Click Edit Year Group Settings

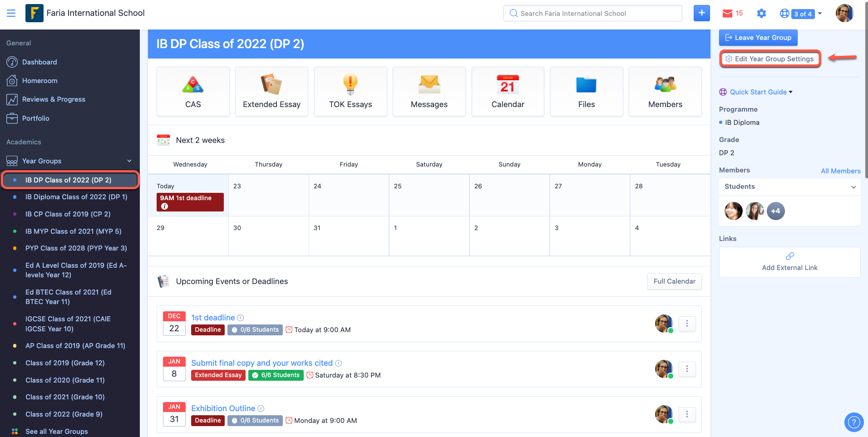tap(770, 59)
